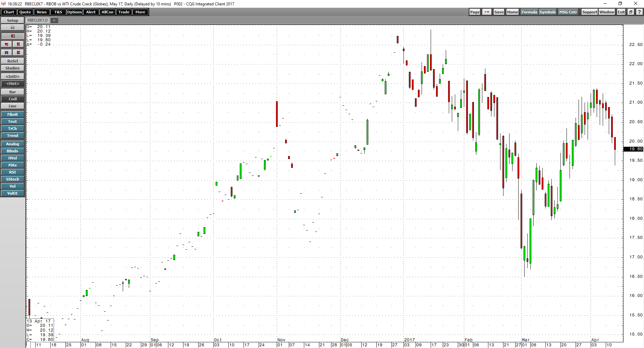Toggle Line chart display mode
The image size is (644, 348).
pos(12,106)
